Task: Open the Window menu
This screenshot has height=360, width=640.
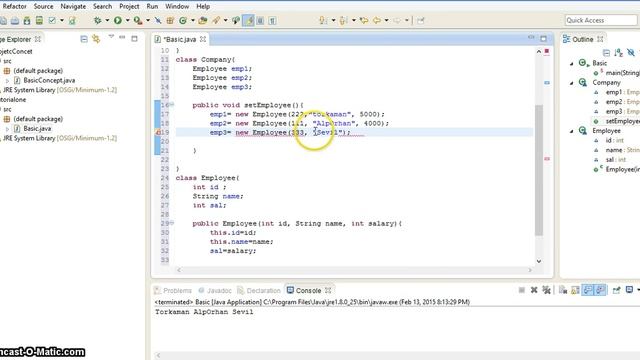Action: [177, 7]
